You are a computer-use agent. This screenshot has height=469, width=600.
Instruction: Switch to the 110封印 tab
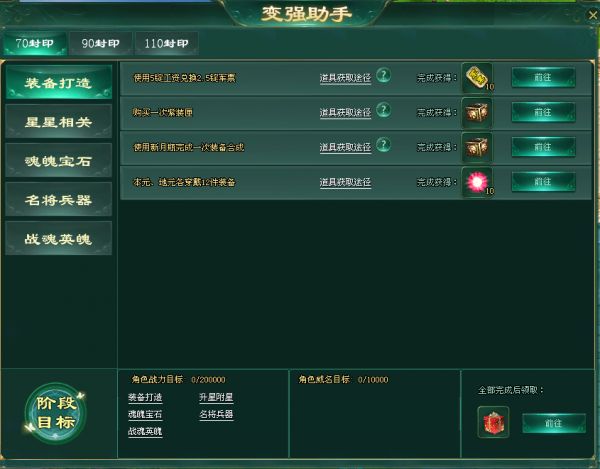tap(166, 43)
